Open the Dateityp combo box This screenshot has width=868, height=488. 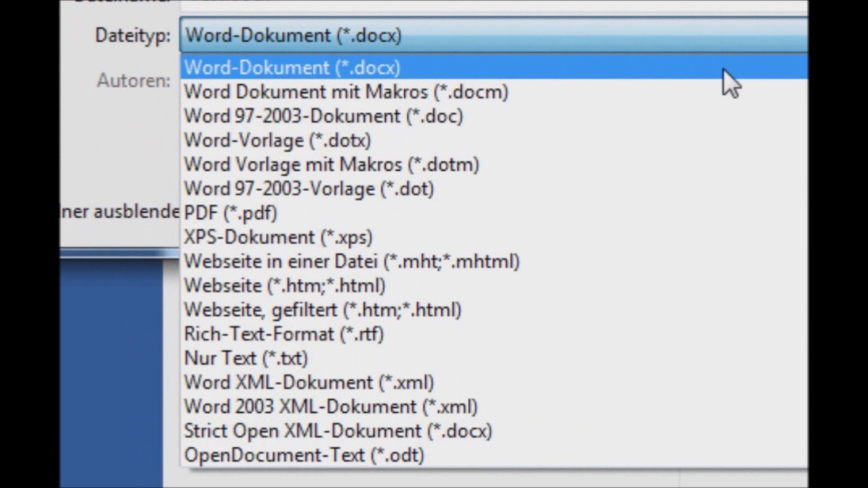tap(494, 35)
